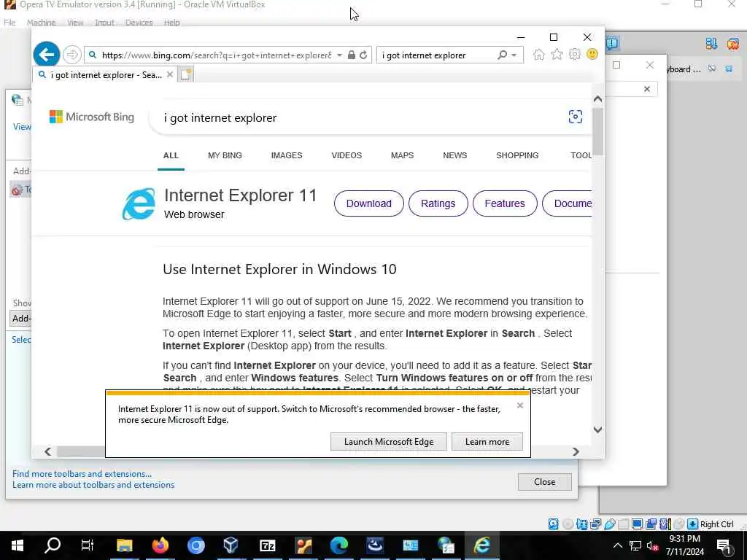Open IE home page icon
747x560 pixels.
coord(539,54)
